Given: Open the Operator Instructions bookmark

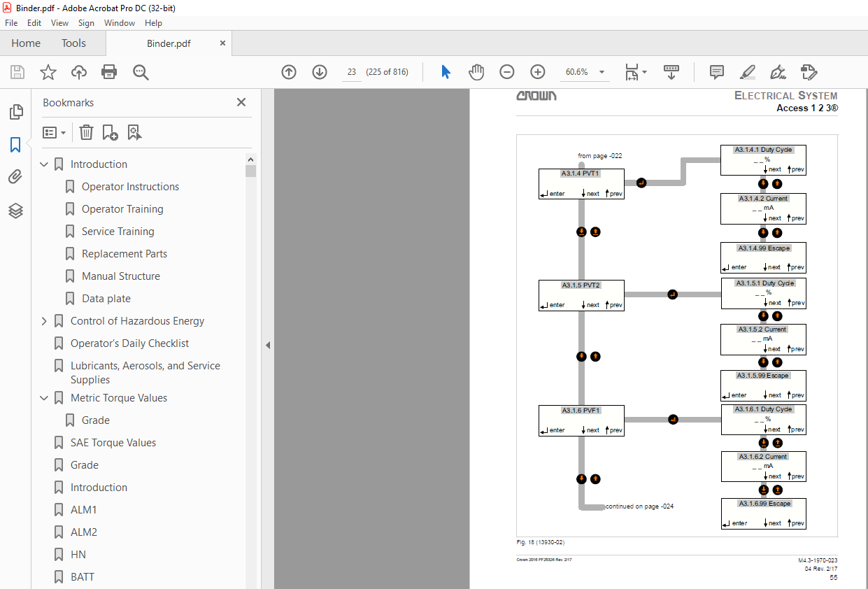Looking at the screenshot, I should [x=130, y=187].
